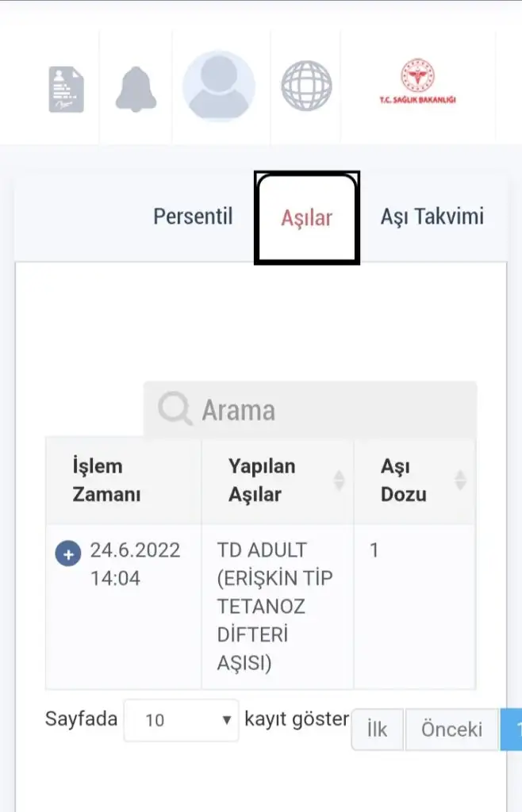Open the user profile avatar
522x812 pixels.
pyautogui.click(x=218, y=86)
